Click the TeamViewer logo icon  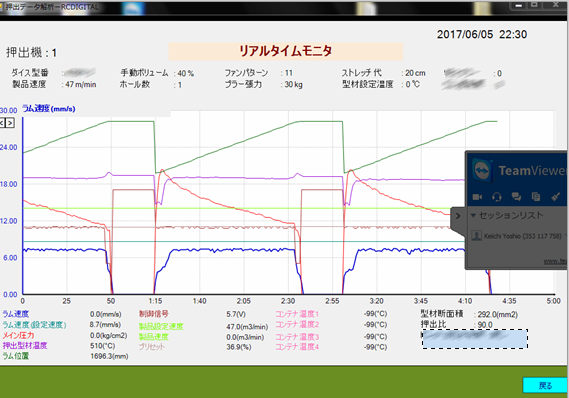point(482,170)
